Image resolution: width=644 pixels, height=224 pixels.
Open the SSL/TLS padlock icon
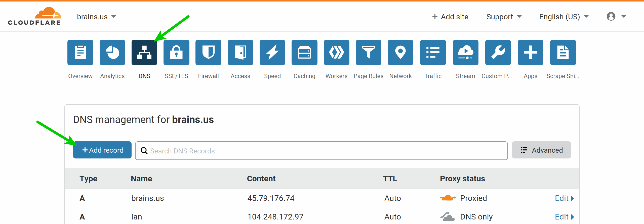click(x=176, y=52)
